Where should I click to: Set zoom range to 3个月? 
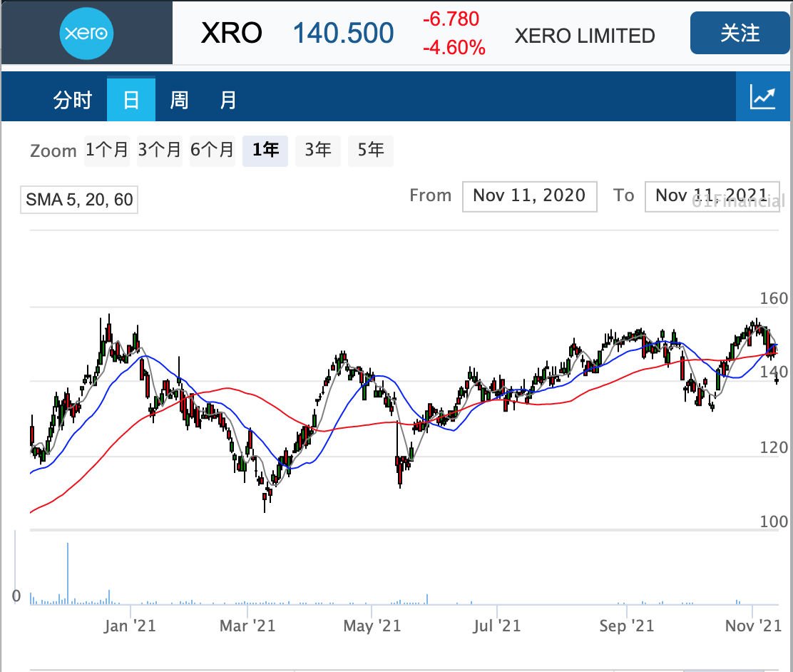pos(159,151)
